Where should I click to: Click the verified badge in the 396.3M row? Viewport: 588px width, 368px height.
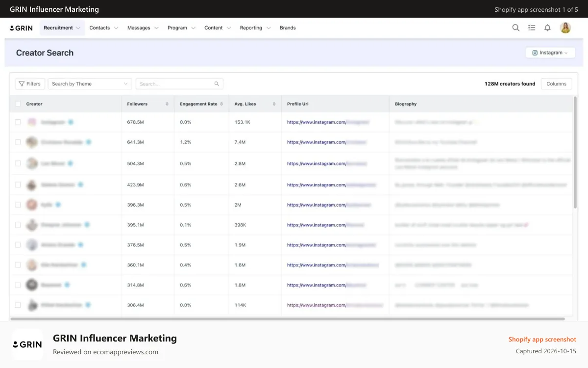(x=58, y=204)
